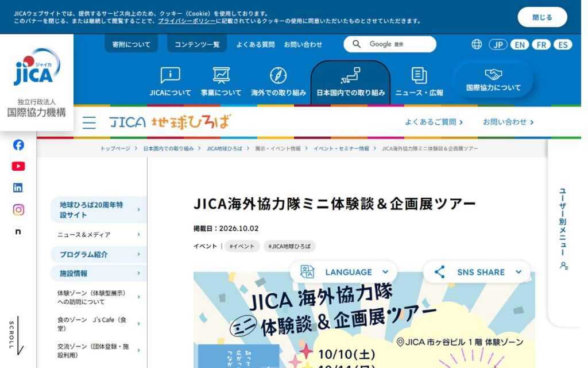Image resolution: width=588 pixels, height=368 pixels.
Task: Click the share icon in SNS SHARE
Action: pos(439,272)
